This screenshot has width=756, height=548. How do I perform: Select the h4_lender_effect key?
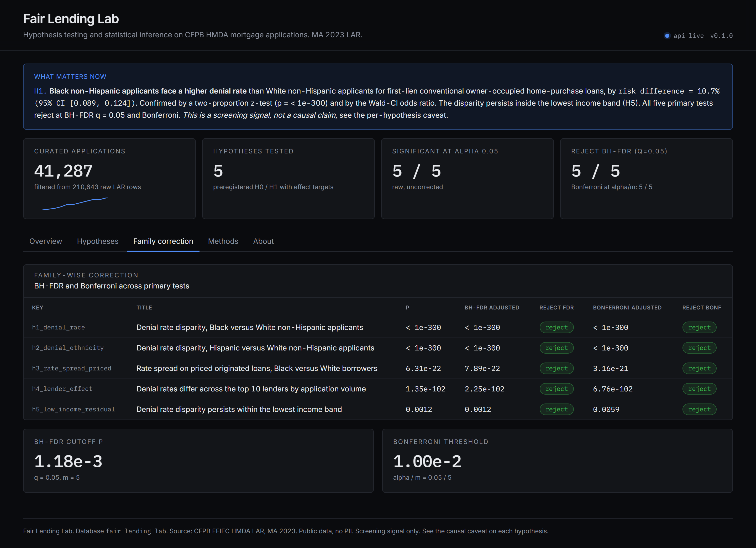[x=62, y=389]
